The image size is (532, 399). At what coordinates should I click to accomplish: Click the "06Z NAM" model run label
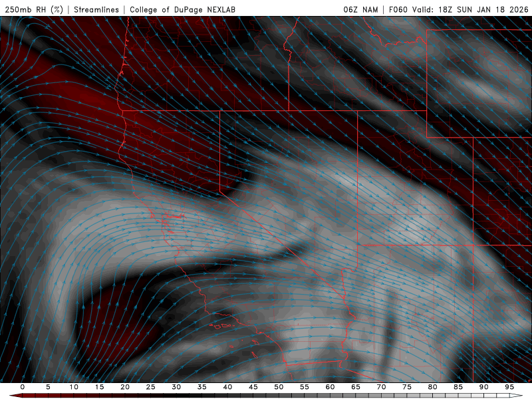pos(360,9)
